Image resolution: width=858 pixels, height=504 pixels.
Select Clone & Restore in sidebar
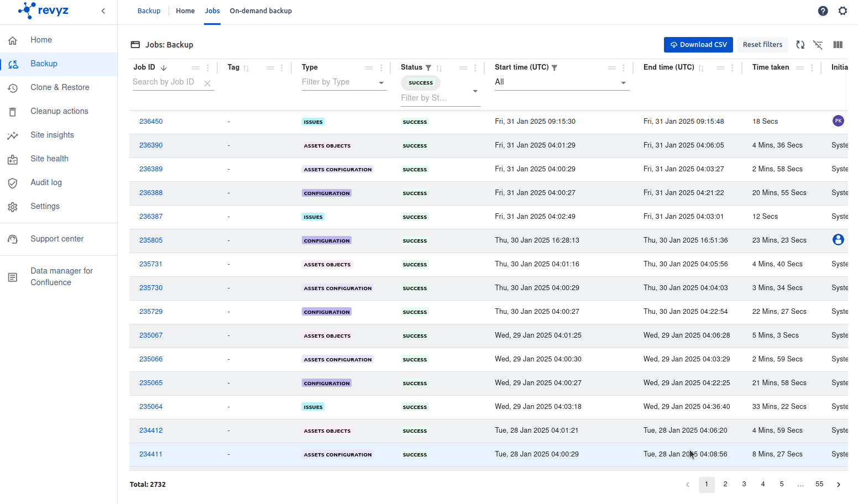pos(60,87)
